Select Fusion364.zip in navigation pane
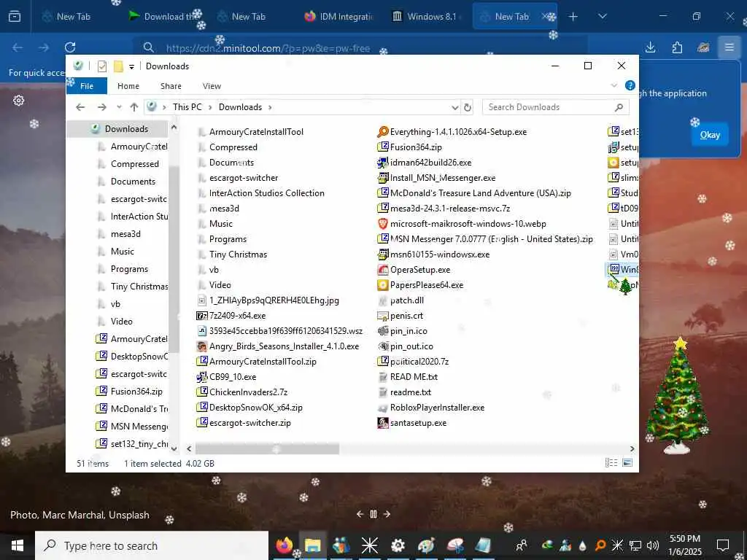Screen dimensions: 747x560 click(136, 392)
